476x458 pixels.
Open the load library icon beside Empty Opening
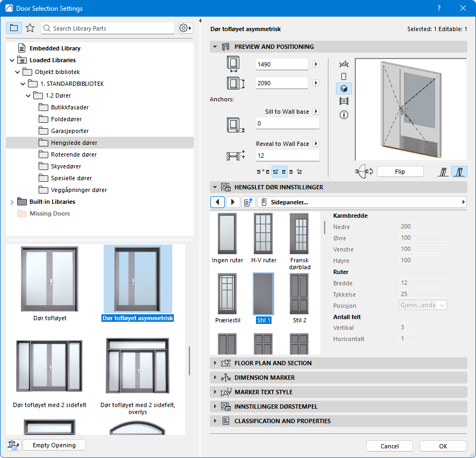click(13, 445)
